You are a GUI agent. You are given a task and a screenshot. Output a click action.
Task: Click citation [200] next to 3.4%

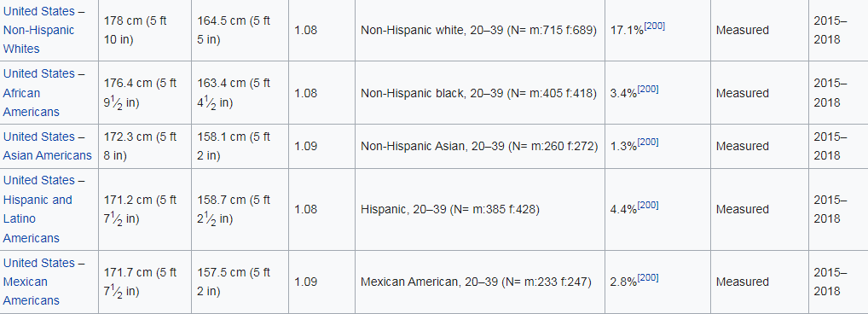point(648,89)
